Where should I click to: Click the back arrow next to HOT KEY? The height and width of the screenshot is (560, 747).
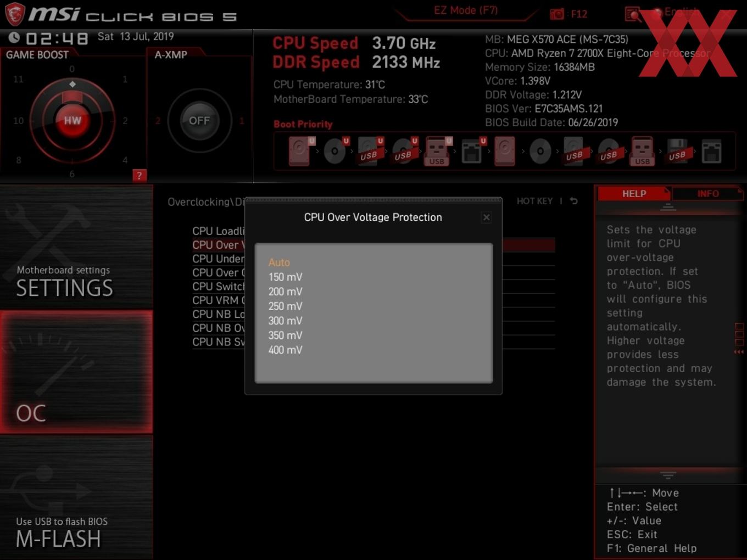click(574, 201)
